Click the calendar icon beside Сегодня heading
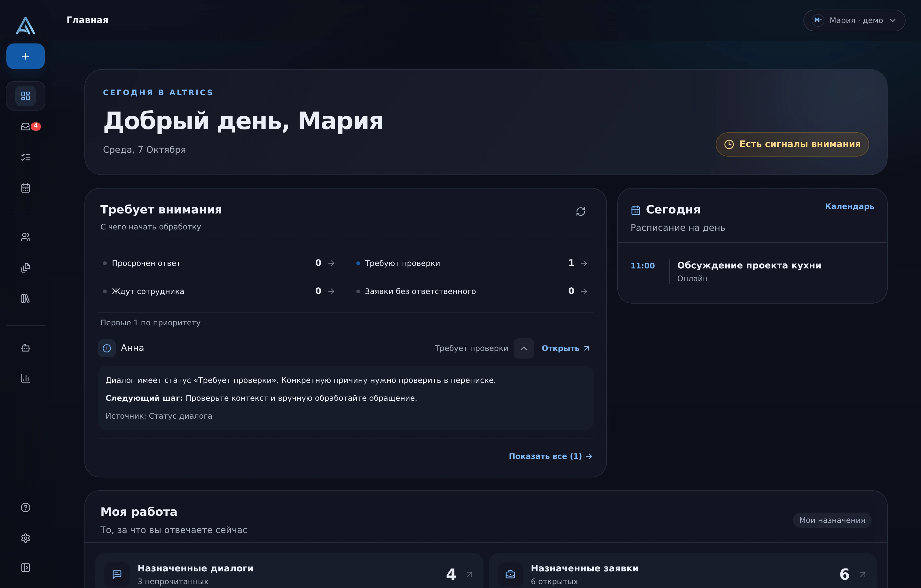The height and width of the screenshot is (588, 921). click(x=636, y=210)
